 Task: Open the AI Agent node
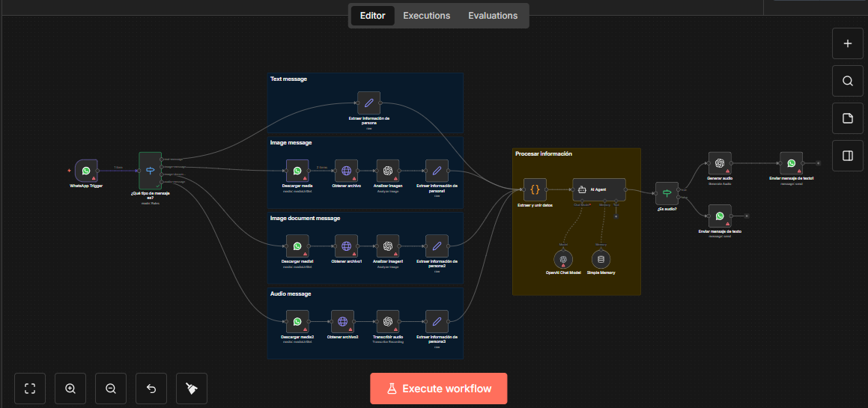pyautogui.click(x=598, y=189)
